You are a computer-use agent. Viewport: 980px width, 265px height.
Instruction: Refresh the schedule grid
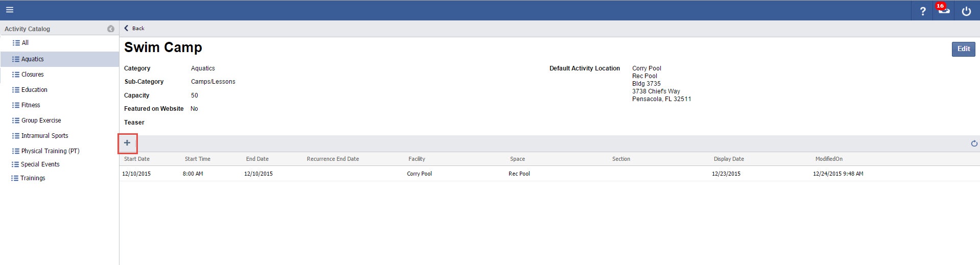(x=974, y=143)
